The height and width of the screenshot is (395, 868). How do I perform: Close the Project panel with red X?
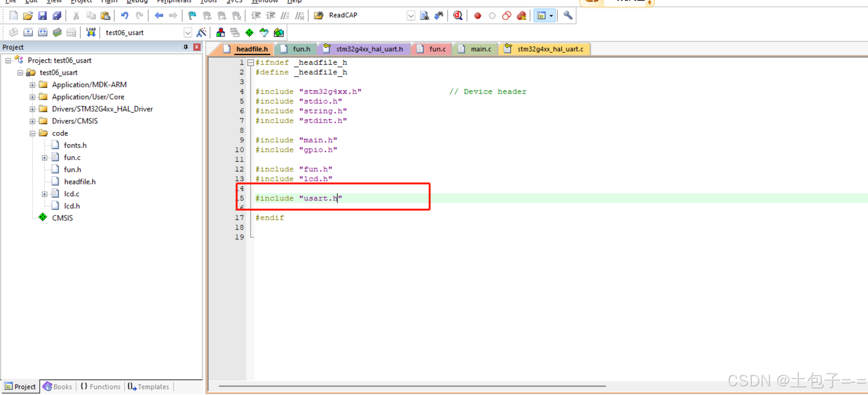pyautogui.click(x=197, y=47)
